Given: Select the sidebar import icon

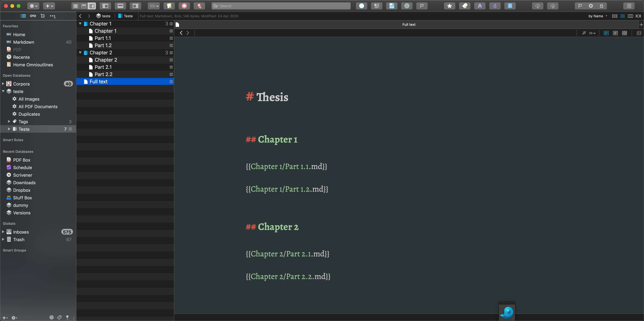Looking at the screenshot, I should tap(43, 16).
